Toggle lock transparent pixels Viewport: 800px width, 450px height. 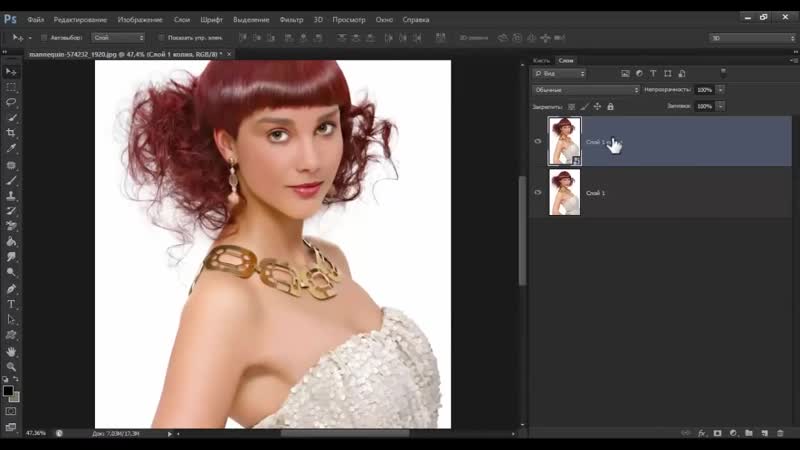(571, 107)
